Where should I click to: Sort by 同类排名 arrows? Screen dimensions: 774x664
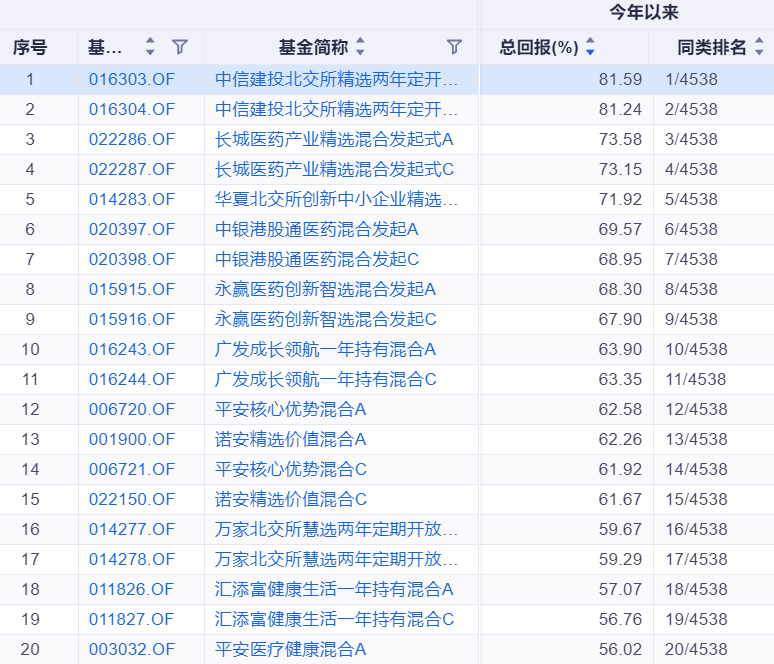(759, 47)
